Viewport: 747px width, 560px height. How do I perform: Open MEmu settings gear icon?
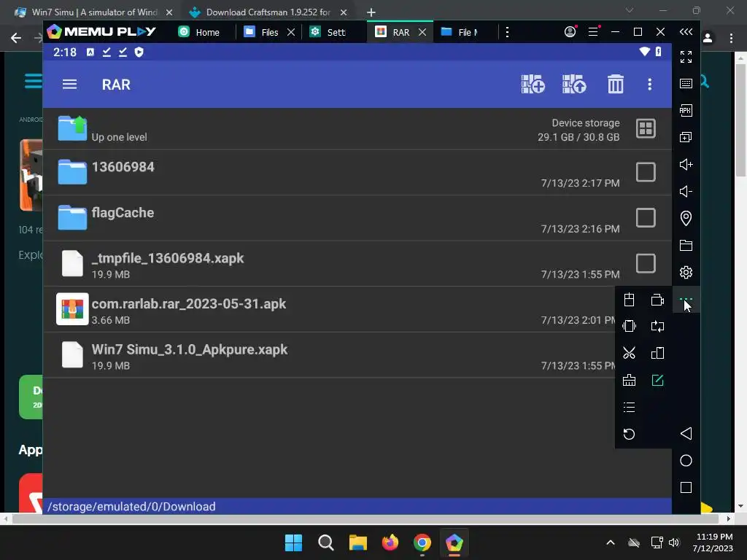(686, 273)
